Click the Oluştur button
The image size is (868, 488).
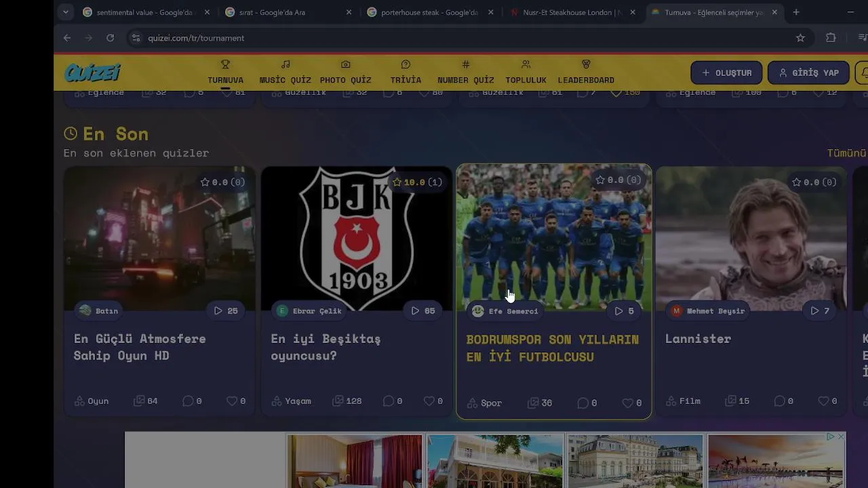click(726, 73)
